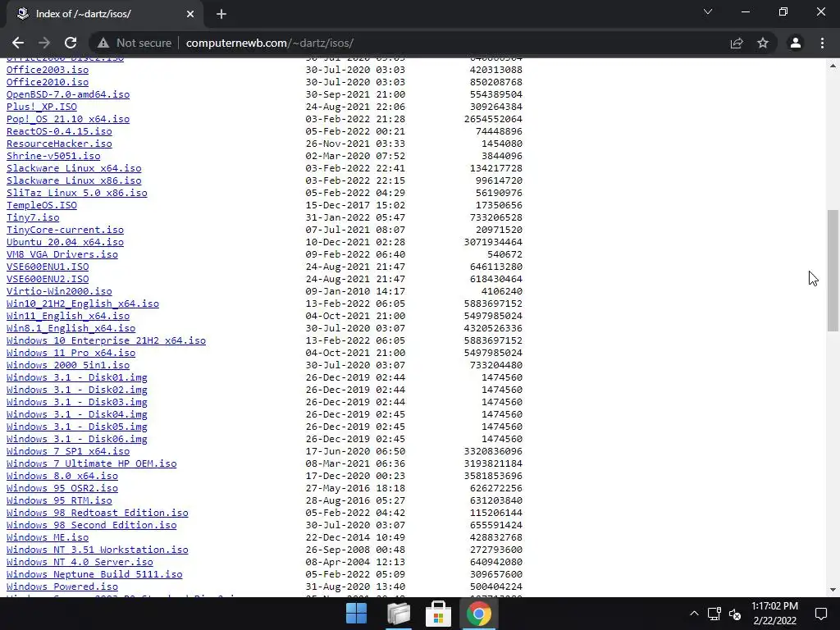Download Slackware Linux x86.iso
Screen dimensions: 840x630
[x=74, y=180]
